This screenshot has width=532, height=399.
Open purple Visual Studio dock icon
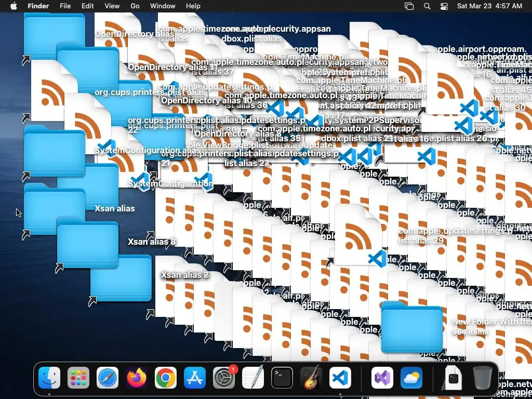click(x=382, y=378)
